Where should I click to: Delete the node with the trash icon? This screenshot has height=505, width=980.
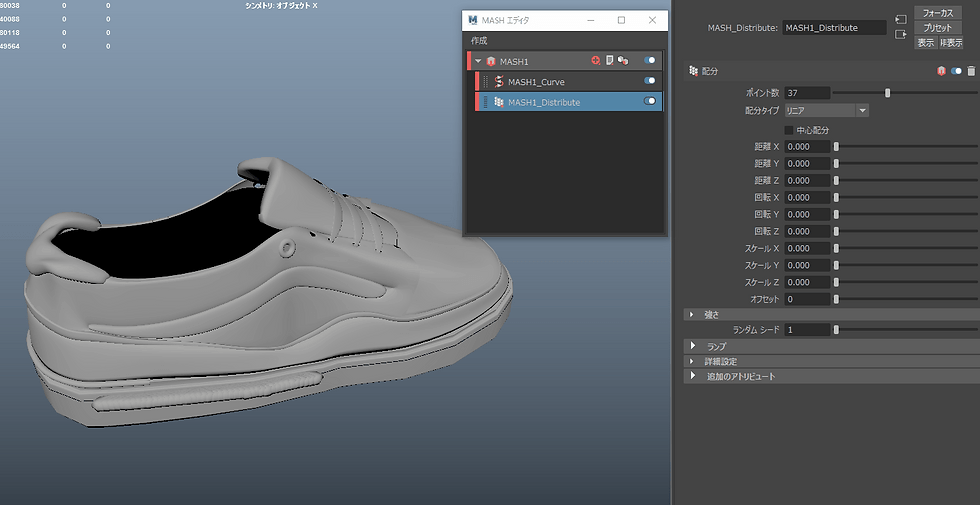(971, 71)
